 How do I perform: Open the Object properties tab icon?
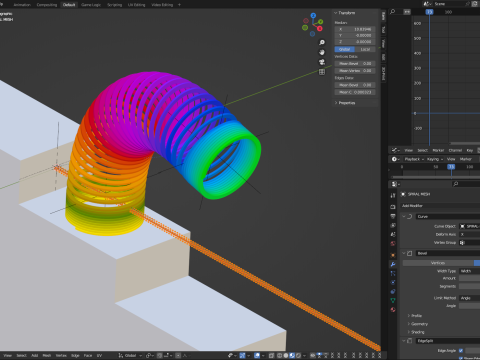tap(393, 255)
